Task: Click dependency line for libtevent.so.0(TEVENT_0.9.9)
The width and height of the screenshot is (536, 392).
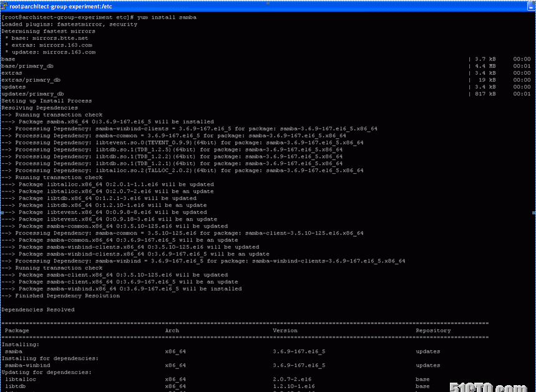Action: [183, 143]
